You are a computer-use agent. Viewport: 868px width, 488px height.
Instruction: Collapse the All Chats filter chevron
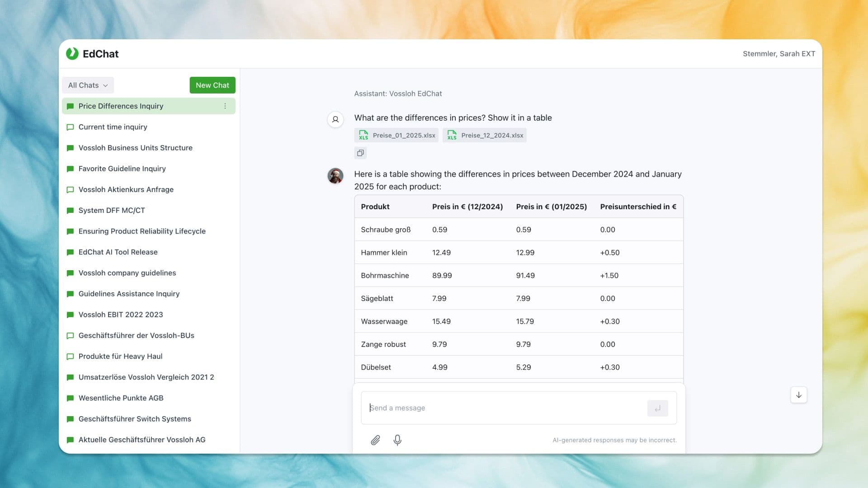pos(106,85)
